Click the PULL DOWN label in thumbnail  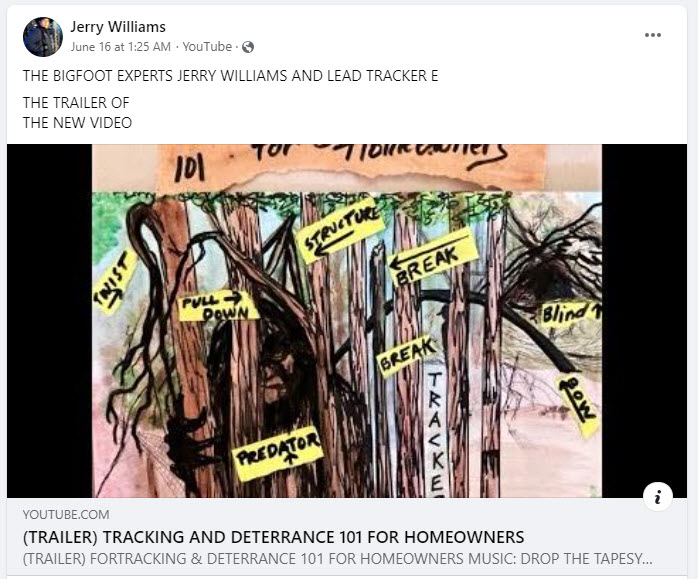(219, 306)
